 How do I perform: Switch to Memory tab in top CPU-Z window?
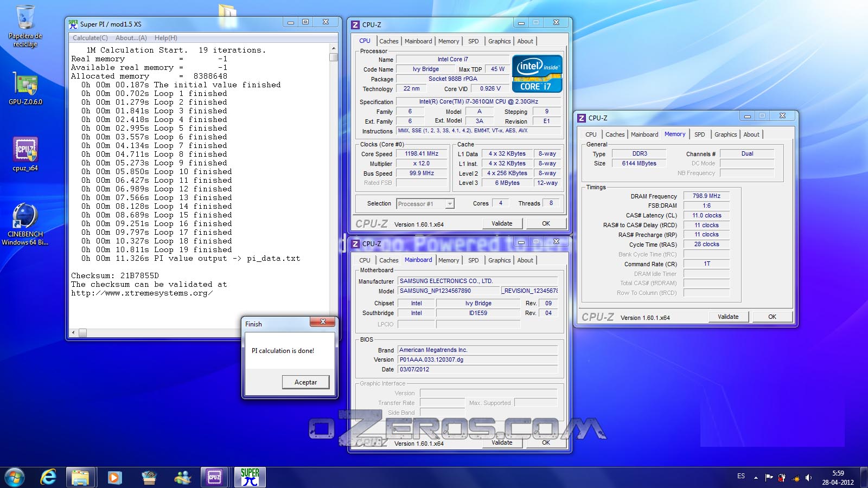449,41
